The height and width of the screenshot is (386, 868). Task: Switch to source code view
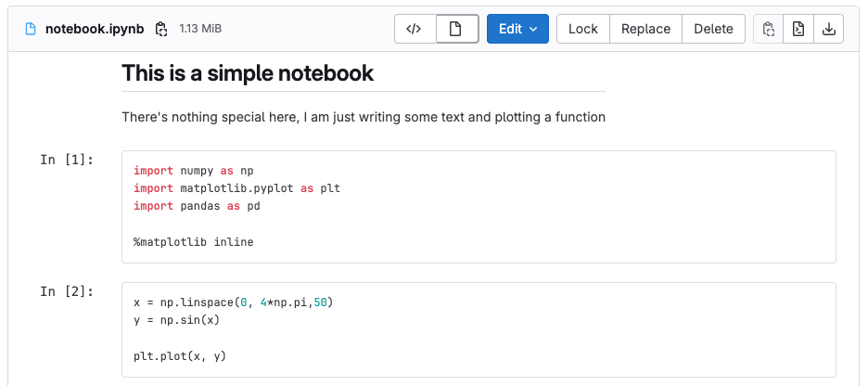(415, 29)
